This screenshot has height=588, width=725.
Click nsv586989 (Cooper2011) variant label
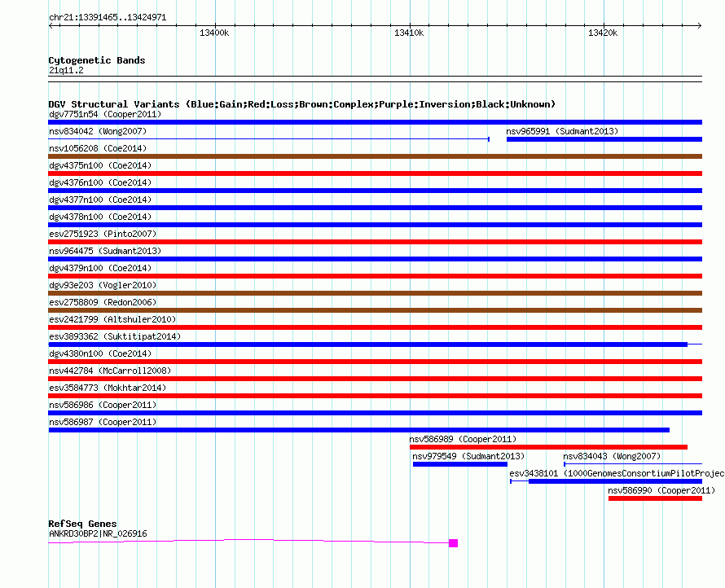click(x=463, y=439)
